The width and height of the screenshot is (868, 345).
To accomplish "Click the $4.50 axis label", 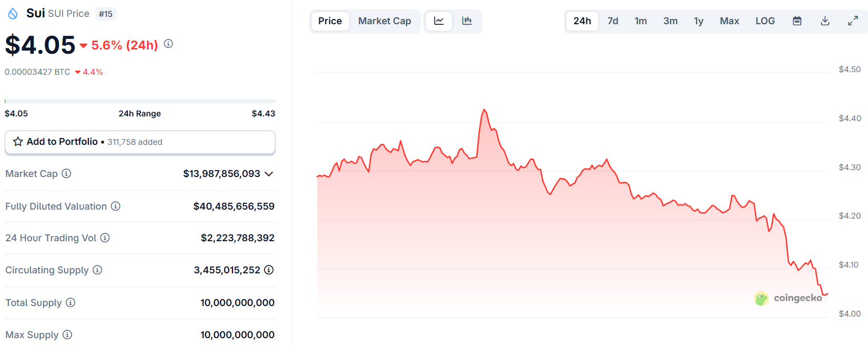I will (850, 70).
